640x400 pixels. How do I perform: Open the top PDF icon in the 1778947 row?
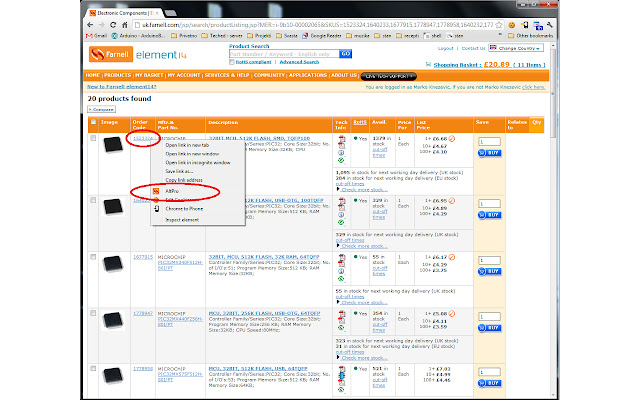pyautogui.click(x=342, y=314)
